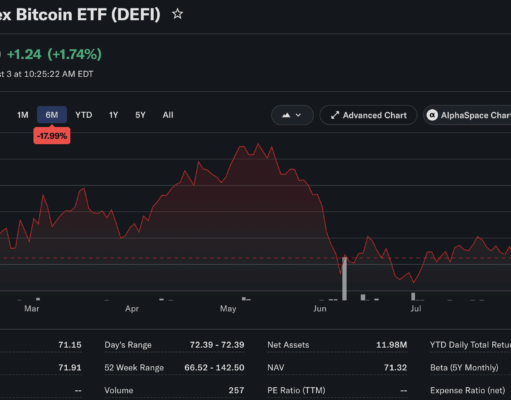Viewport: 511px width, 400px height.
Task: Click the -17.99% change badge
Action: [52, 136]
